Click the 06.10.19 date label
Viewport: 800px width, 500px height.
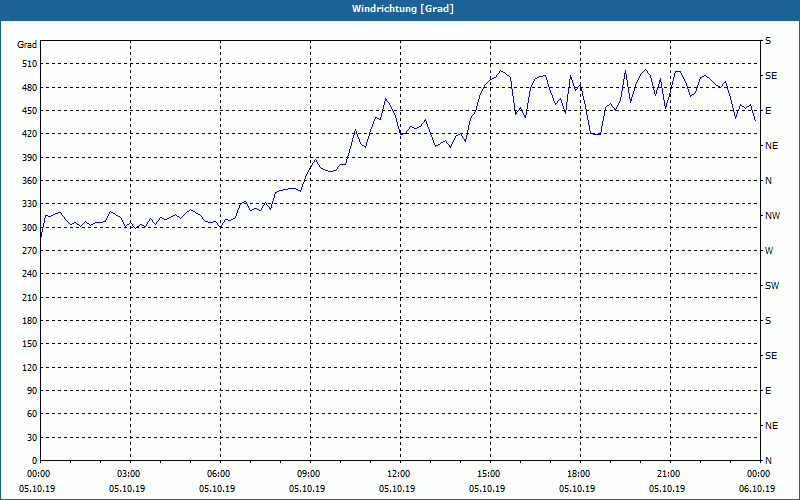(757, 489)
